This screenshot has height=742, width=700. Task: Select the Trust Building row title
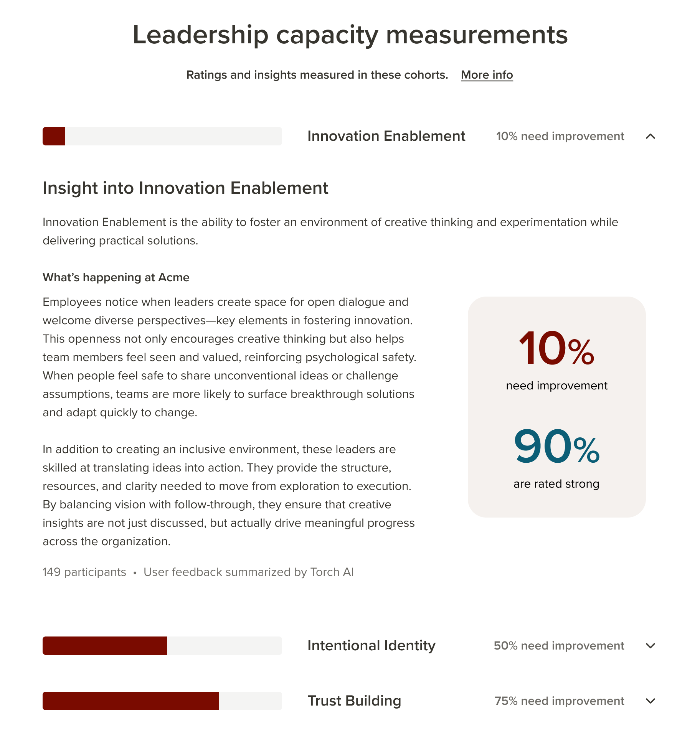pyautogui.click(x=354, y=701)
